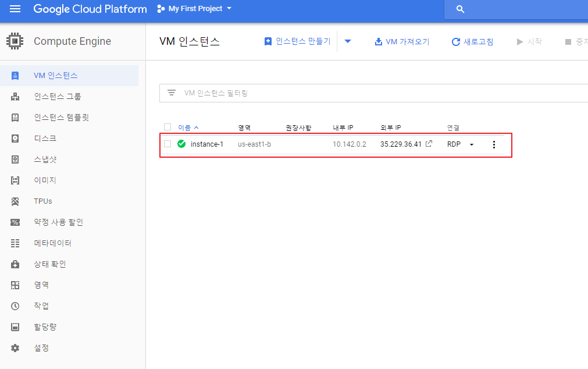Image resolution: width=588 pixels, height=369 pixels.
Task: Check the instance-1 row checkbox
Action: 168,144
